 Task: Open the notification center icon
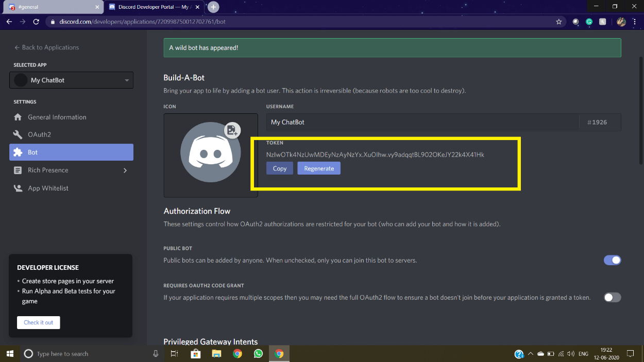pos(630,354)
